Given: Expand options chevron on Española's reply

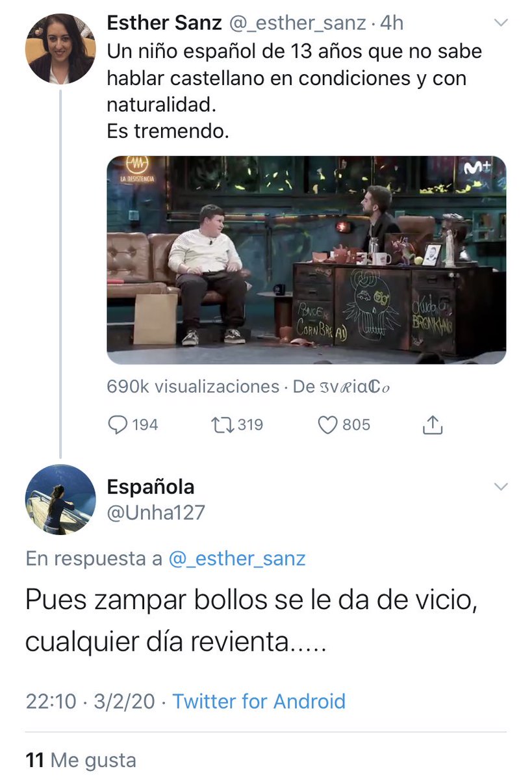Looking at the screenshot, I should (501, 486).
